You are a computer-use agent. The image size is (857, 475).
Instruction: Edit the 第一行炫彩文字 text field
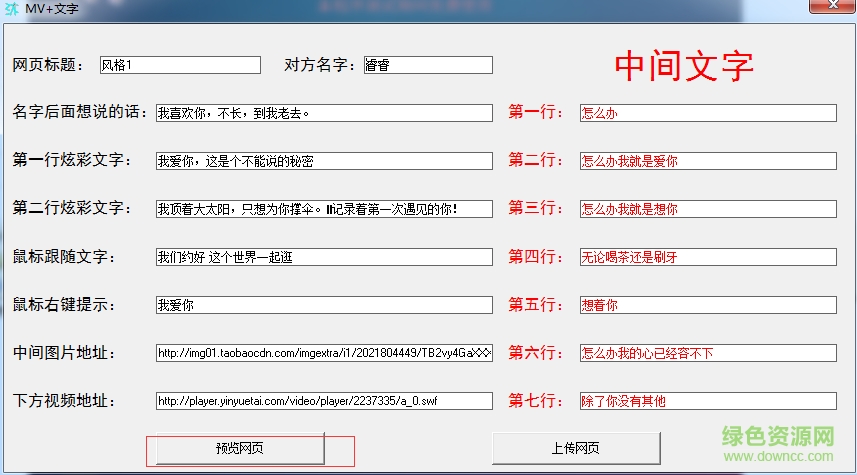point(324,161)
